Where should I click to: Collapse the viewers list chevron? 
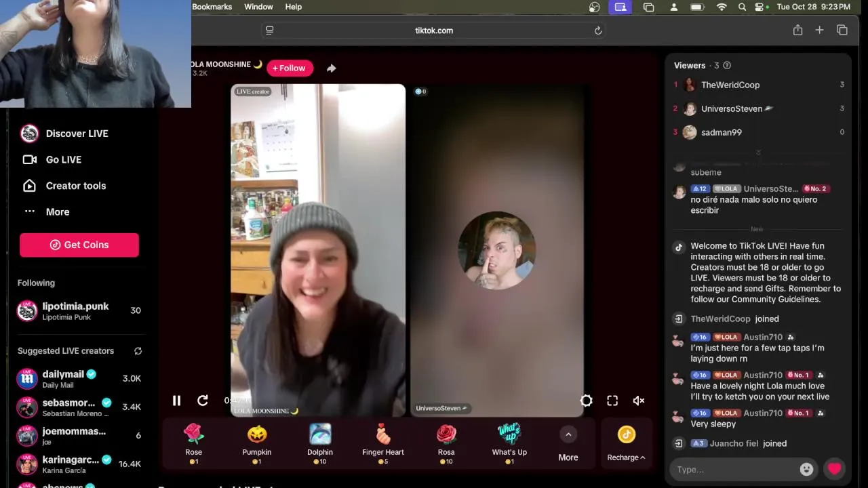[758, 152]
